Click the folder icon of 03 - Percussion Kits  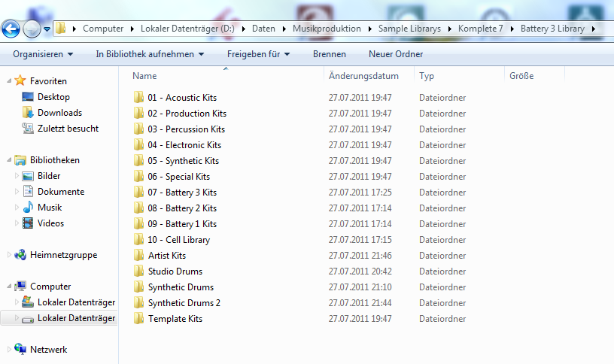click(x=138, y=129)
